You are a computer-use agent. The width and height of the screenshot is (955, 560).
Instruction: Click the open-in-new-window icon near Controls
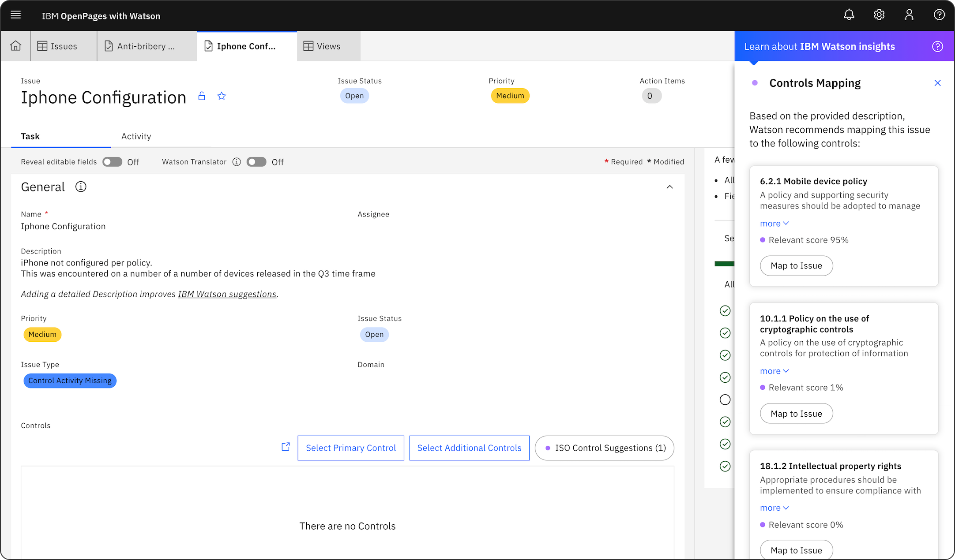286,447
